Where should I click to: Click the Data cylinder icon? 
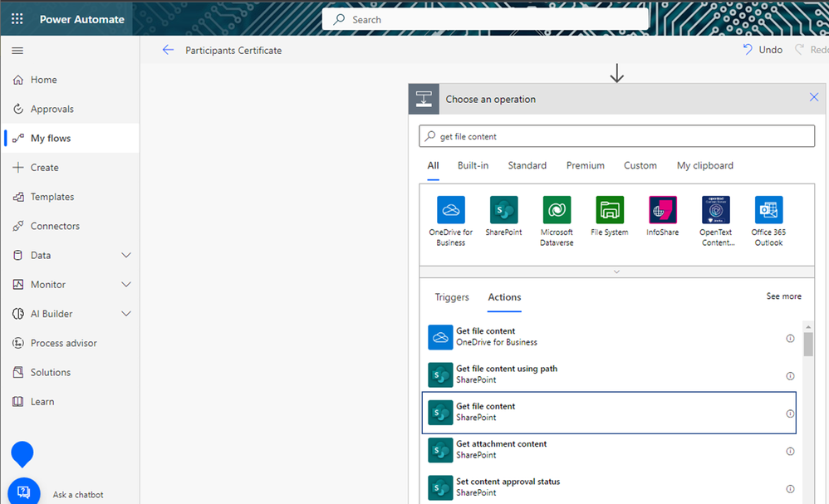click(18, 255)
